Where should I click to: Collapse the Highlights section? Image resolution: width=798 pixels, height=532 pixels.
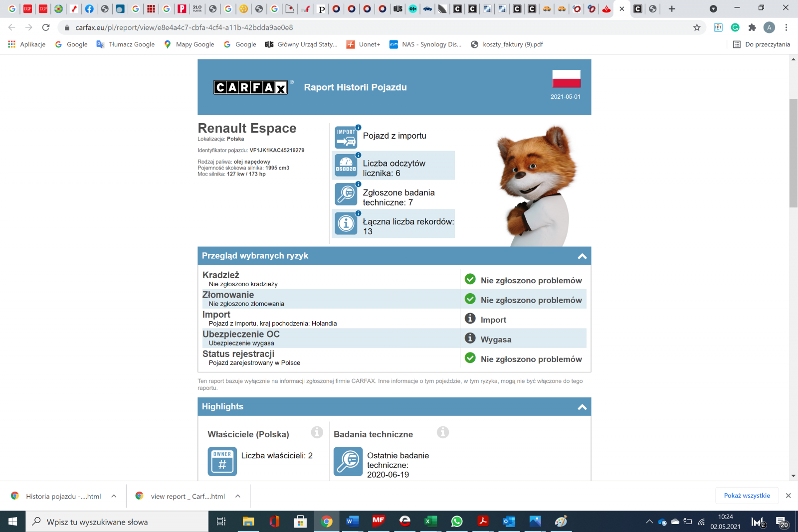[x=582, y=407]
